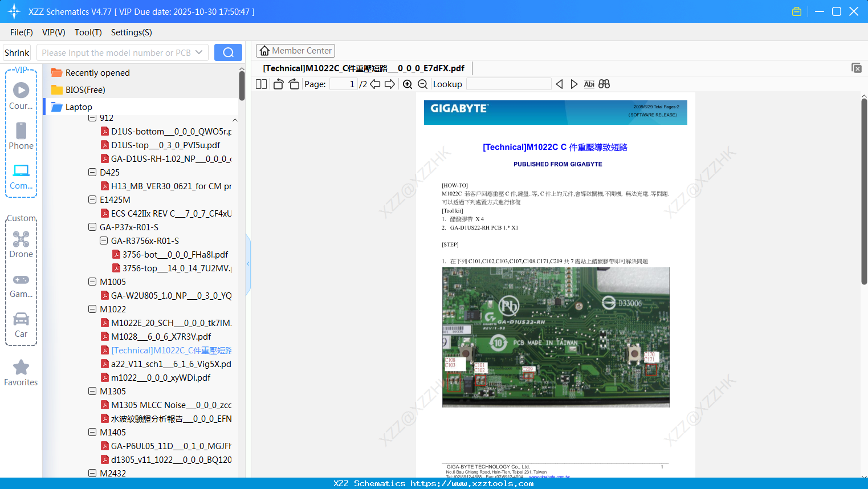
Task: Collapse the M1405 tree node
Action: (92, 432)
